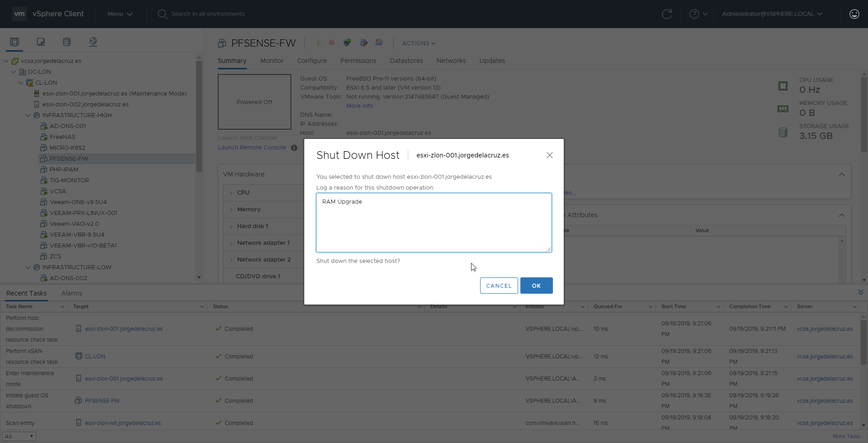Screen dimensions: 868x443
Task: Open the Administrator@VSPHERE.LOCAL user menu
Action: click(772, 14)
